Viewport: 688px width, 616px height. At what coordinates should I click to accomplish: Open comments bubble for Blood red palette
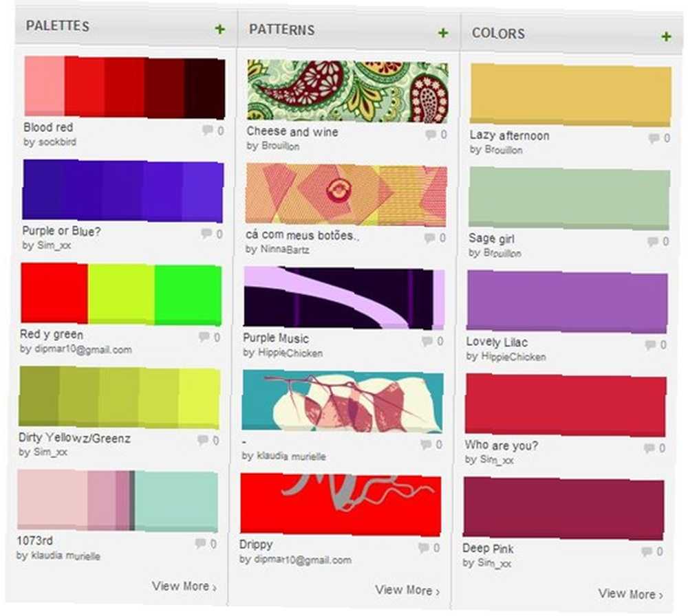pos(207,130)
